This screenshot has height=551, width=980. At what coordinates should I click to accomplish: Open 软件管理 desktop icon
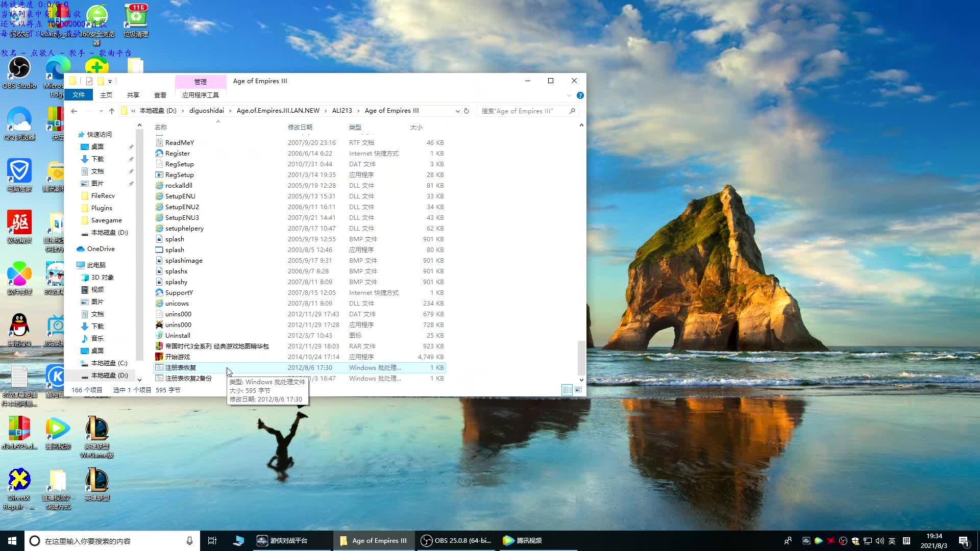coord(19,278)
